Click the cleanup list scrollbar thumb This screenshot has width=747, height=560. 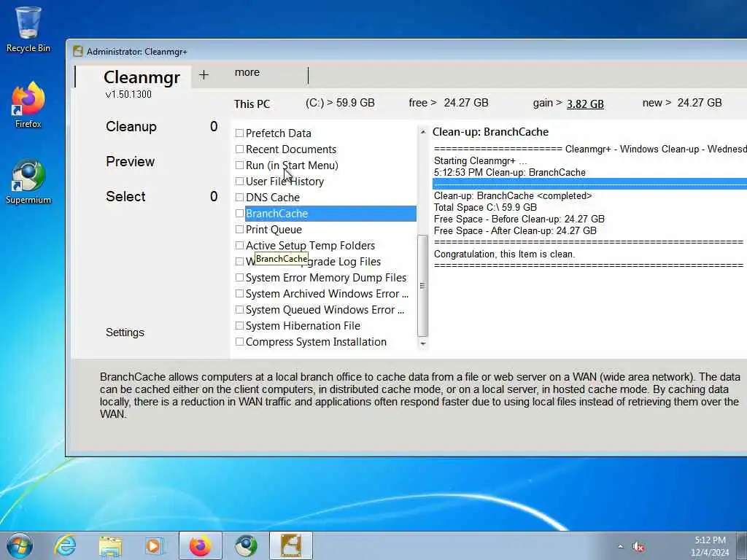tap(422, 286)
